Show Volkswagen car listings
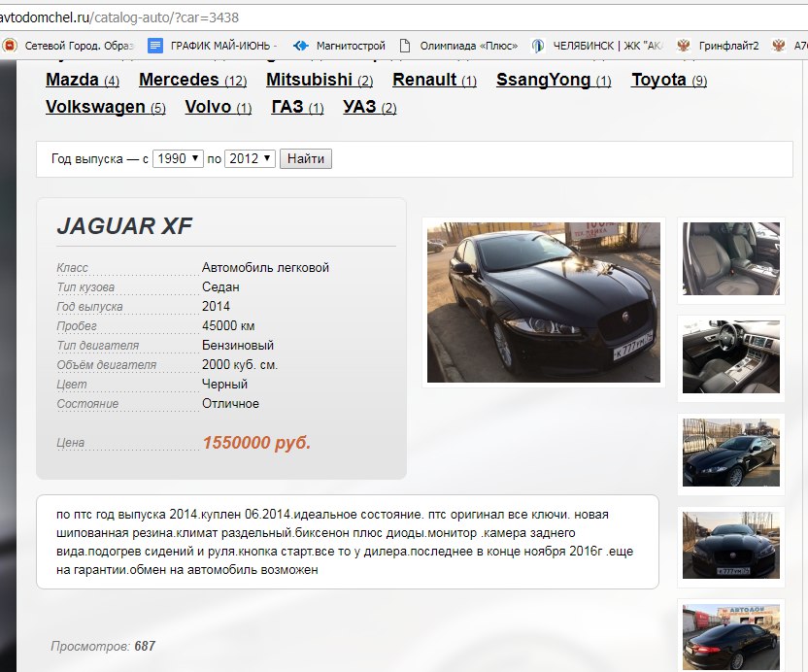 tap(95, 107)
